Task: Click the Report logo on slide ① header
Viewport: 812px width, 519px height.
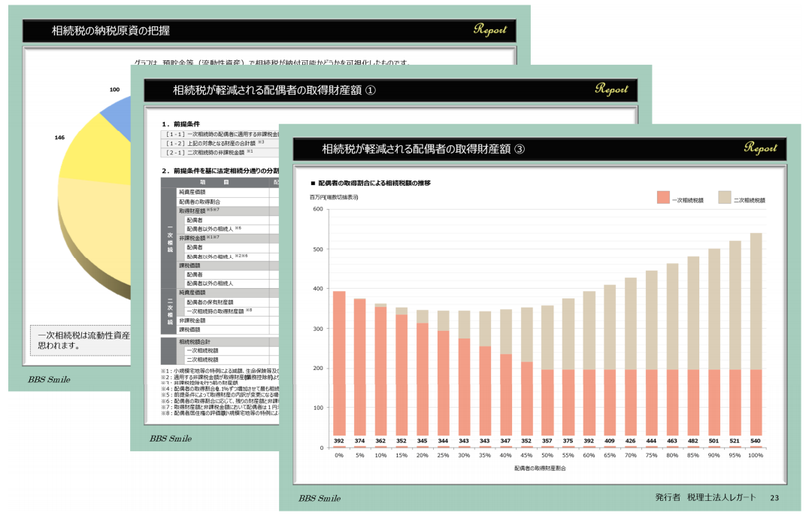Action: [611, 90]
